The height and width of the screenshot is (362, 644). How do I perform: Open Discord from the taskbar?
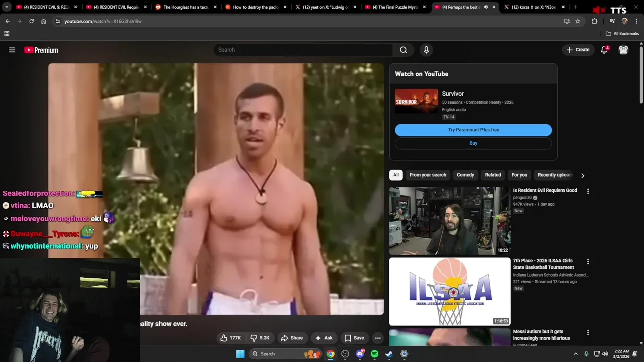click(x=360, y=354)
